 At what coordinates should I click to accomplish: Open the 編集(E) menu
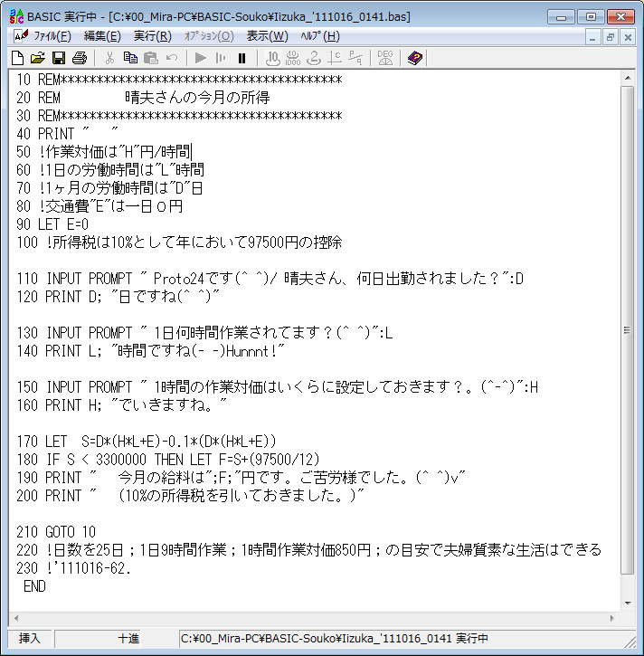102,36
